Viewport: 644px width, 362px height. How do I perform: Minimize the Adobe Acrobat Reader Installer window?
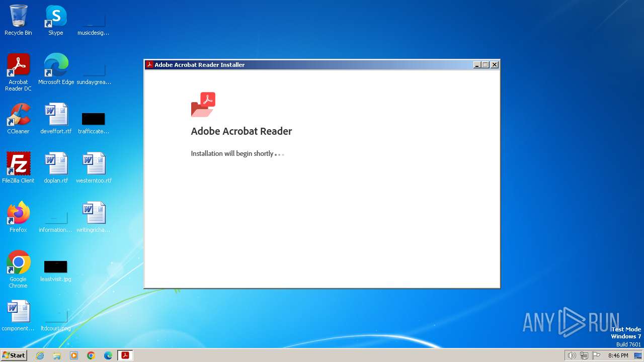pos(477,64)
